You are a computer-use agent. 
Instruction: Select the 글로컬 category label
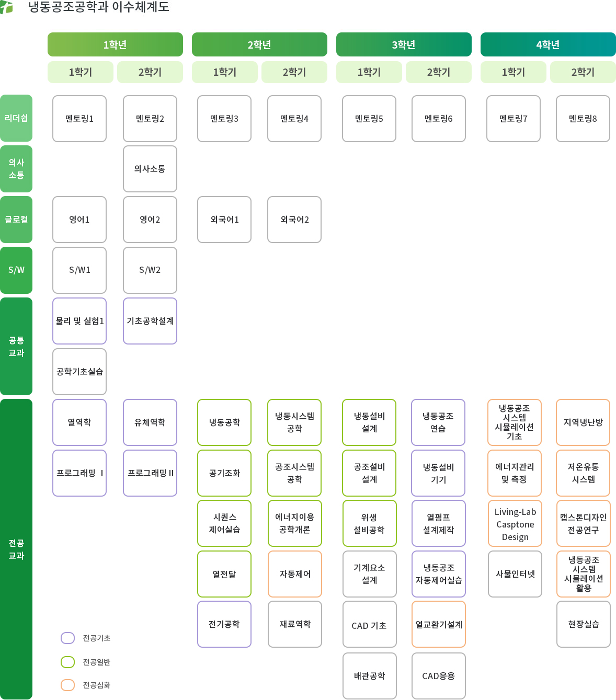pos(16,220)
